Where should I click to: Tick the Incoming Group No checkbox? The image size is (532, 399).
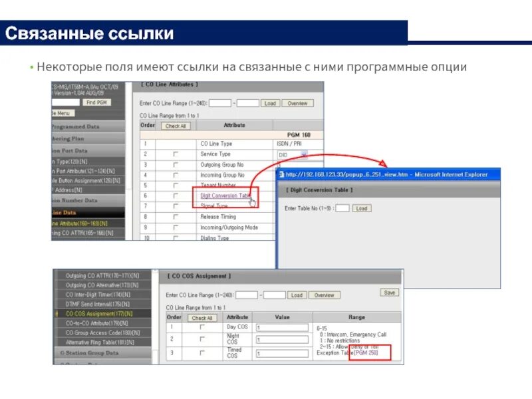[176, 175]
